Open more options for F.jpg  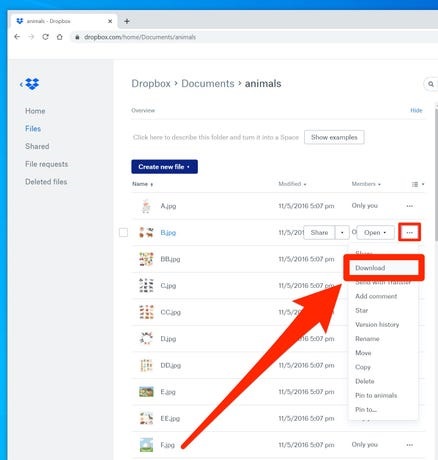pos(410,445)
